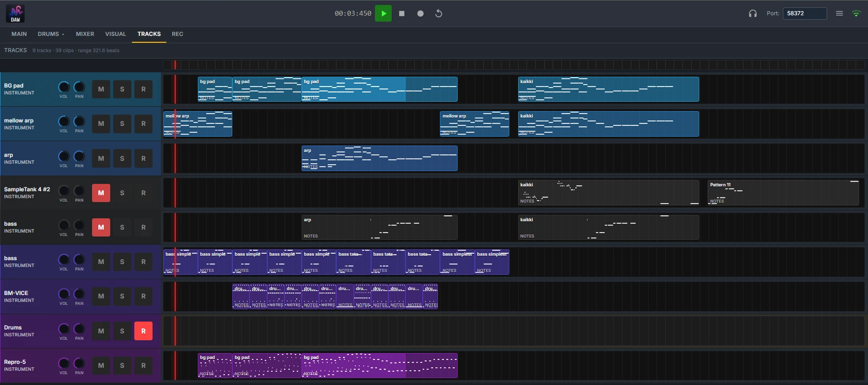This screenshot has height=385, width=868.
Task: Select the kaikki clip on BG pad track
Action: (x=609, y=89)
